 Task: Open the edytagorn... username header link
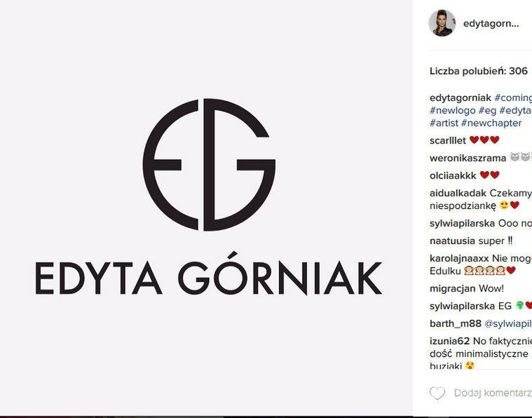pyautogui.click(x=491, y=24)
